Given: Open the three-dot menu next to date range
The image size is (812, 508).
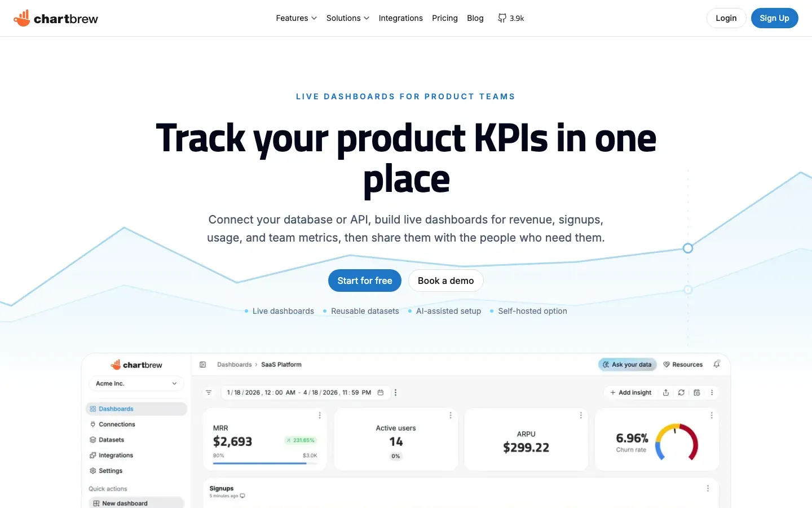Looking at the screenshot, I should click(x=395, y=392).
